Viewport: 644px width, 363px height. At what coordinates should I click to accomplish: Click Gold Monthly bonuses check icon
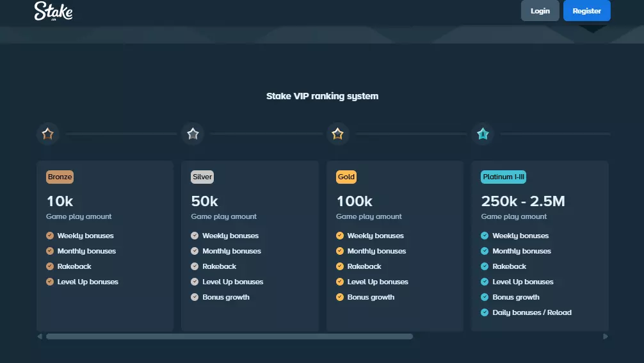pos(340,251)
